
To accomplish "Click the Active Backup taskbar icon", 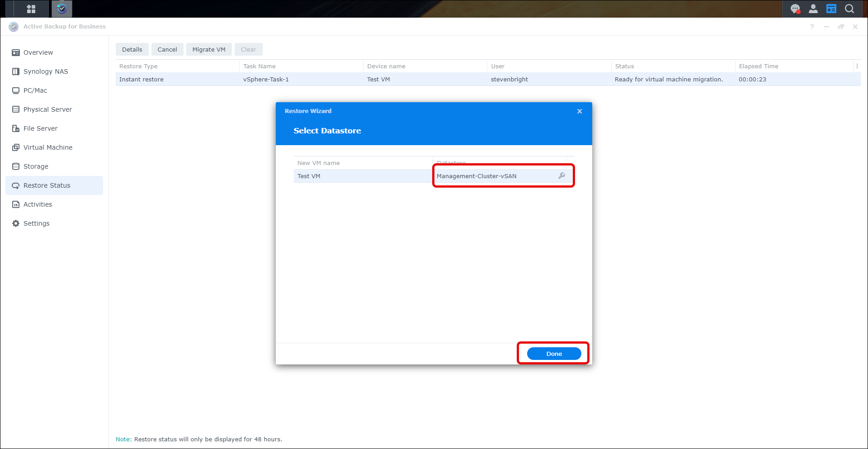I will [62, 9].
